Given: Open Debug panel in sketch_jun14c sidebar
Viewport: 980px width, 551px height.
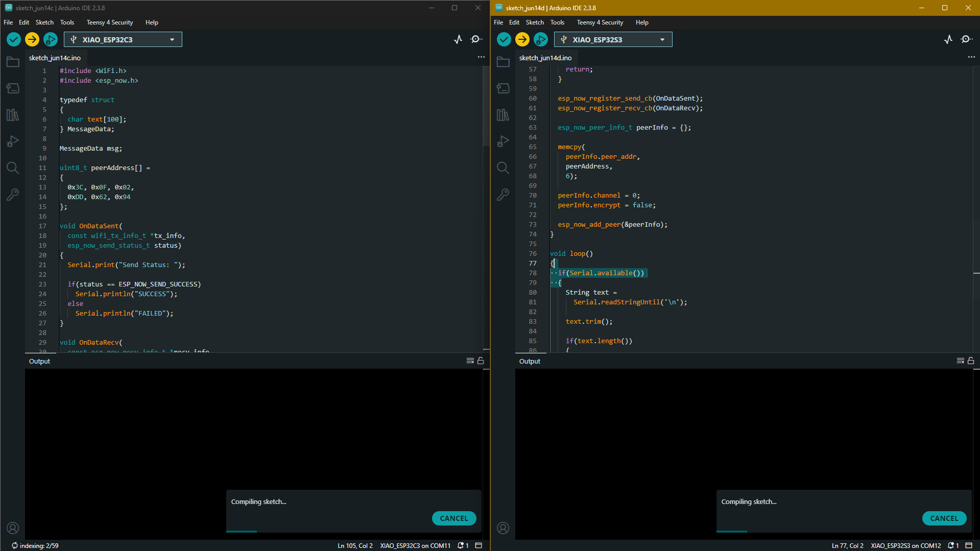Looking at the screenshot, I should (x=13, y=141).
